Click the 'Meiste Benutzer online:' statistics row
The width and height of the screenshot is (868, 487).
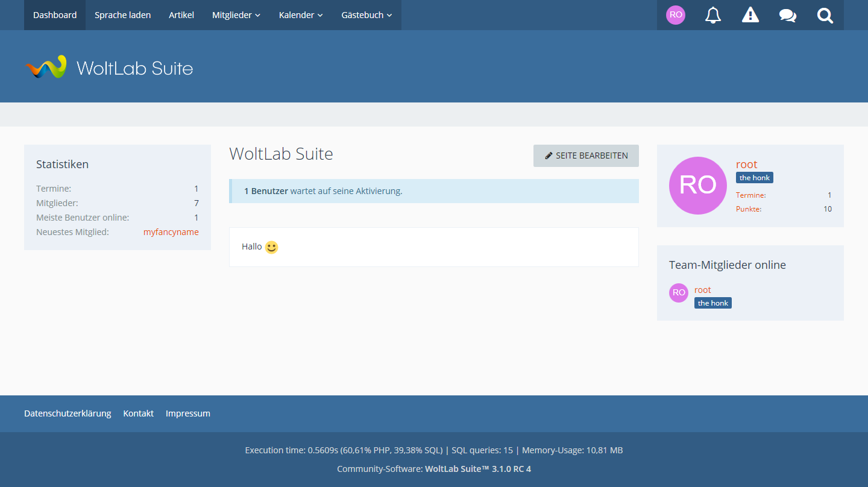point(118,218)
